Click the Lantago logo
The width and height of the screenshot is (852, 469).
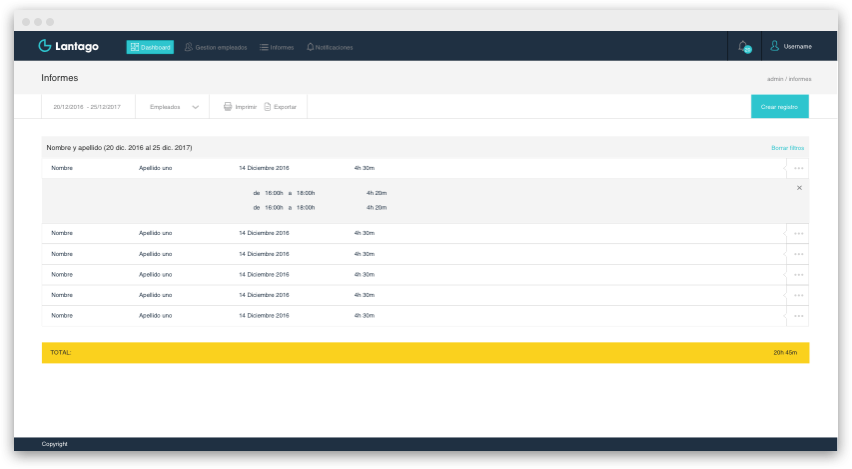click(70, 46)
